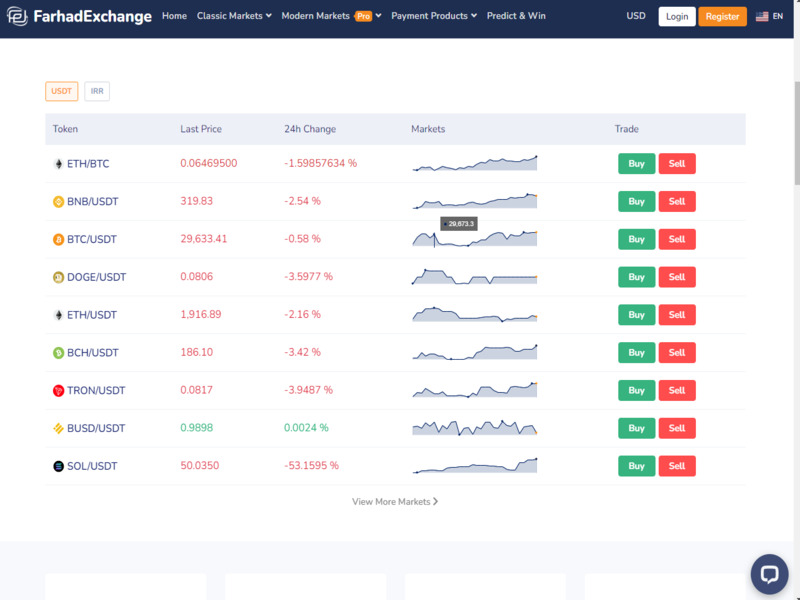Screen dimensions: 800x600
Task: Click the TRON coin icon
Action: coord(58,391)
